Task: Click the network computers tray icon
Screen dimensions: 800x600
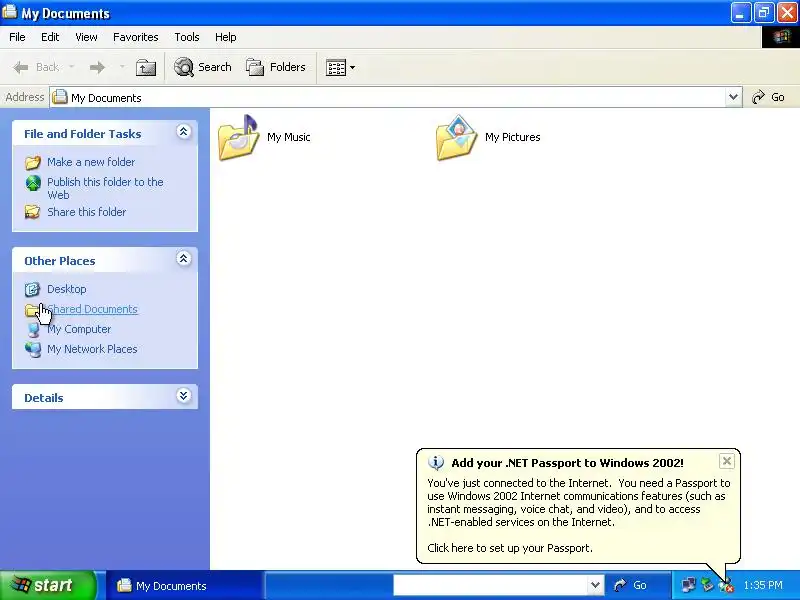Action: pyautogui.click(x=689, y=585)
